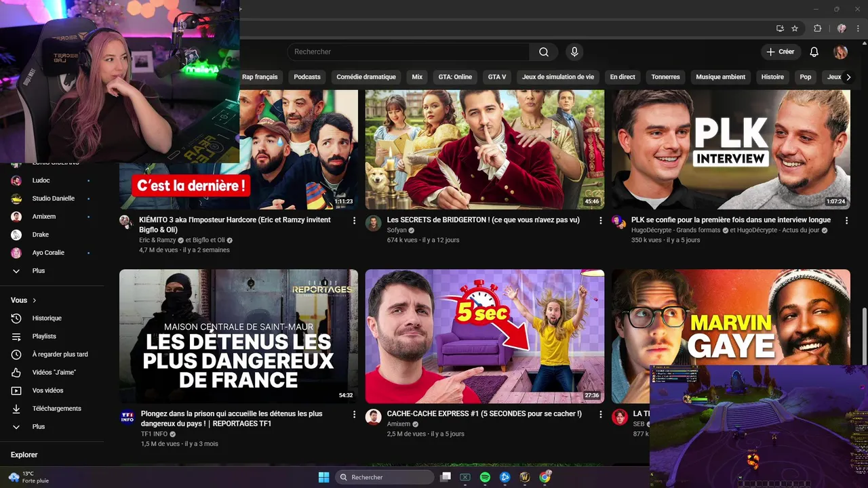This screenshot has width=868, height=488.
Task: Select the GTA: Online chip
Action: point(455,77)
